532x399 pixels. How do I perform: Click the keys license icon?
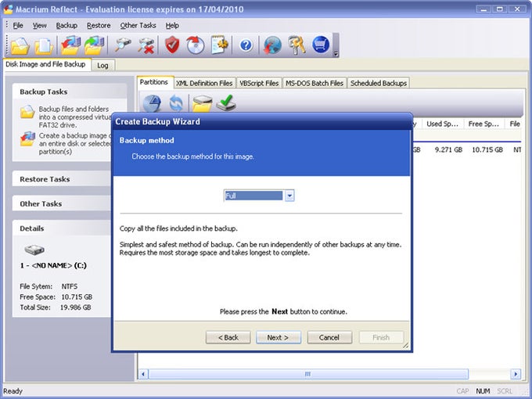click(297, 45)
